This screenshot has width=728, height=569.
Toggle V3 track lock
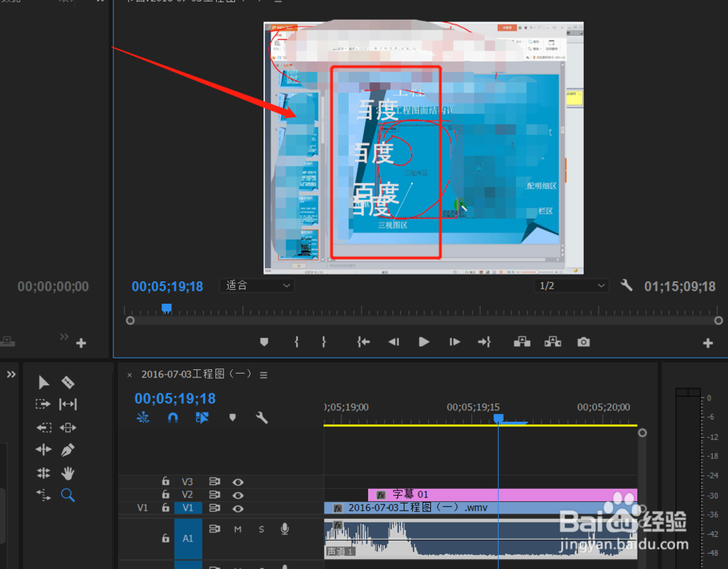165,482
